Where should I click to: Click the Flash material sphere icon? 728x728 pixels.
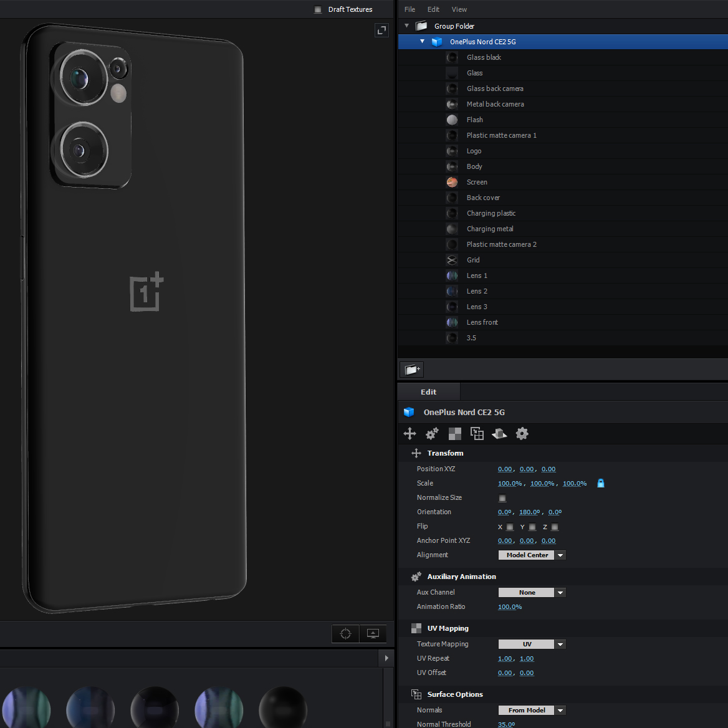click(452, 120)
